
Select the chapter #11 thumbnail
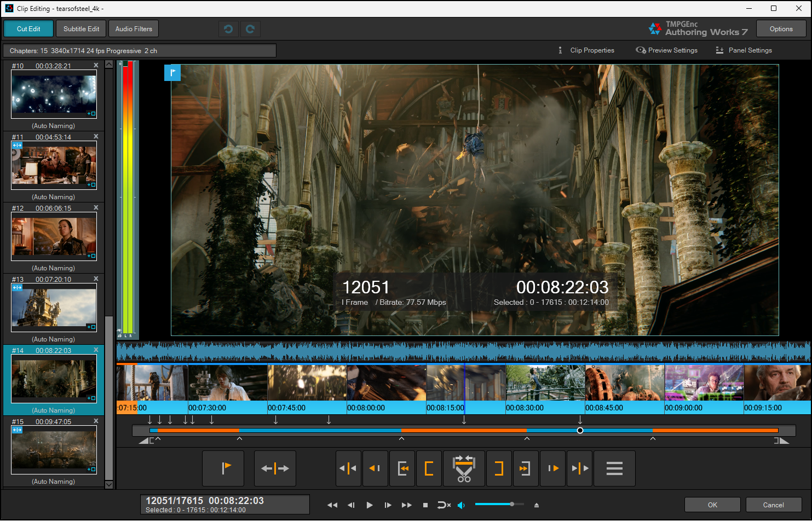click(x=54, y=165)
